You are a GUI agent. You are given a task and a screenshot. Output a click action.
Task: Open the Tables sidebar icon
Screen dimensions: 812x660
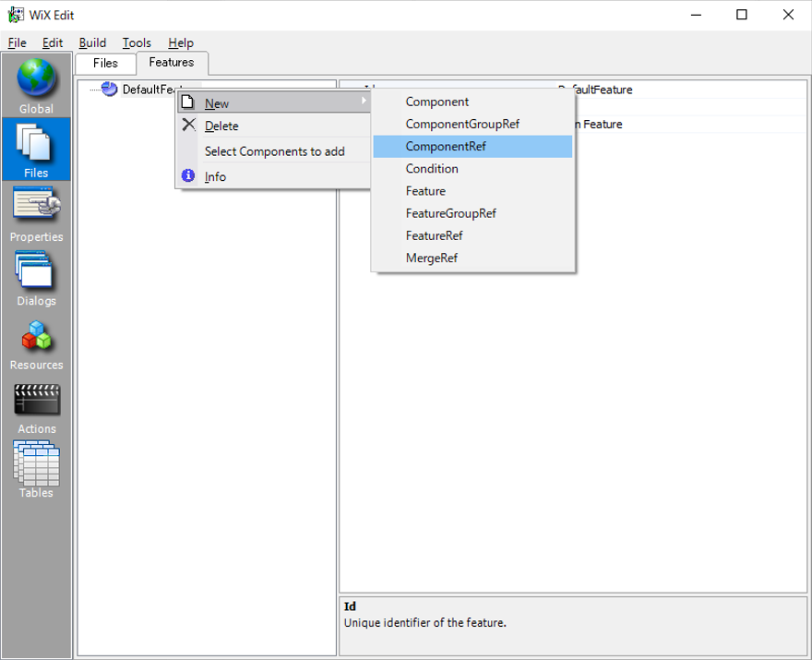36,462
